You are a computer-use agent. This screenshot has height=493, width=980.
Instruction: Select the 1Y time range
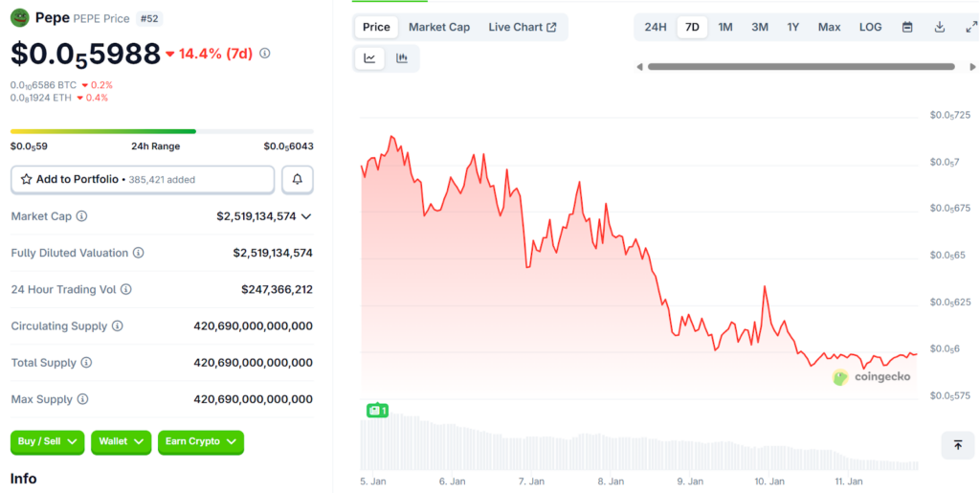pos(792,27)
